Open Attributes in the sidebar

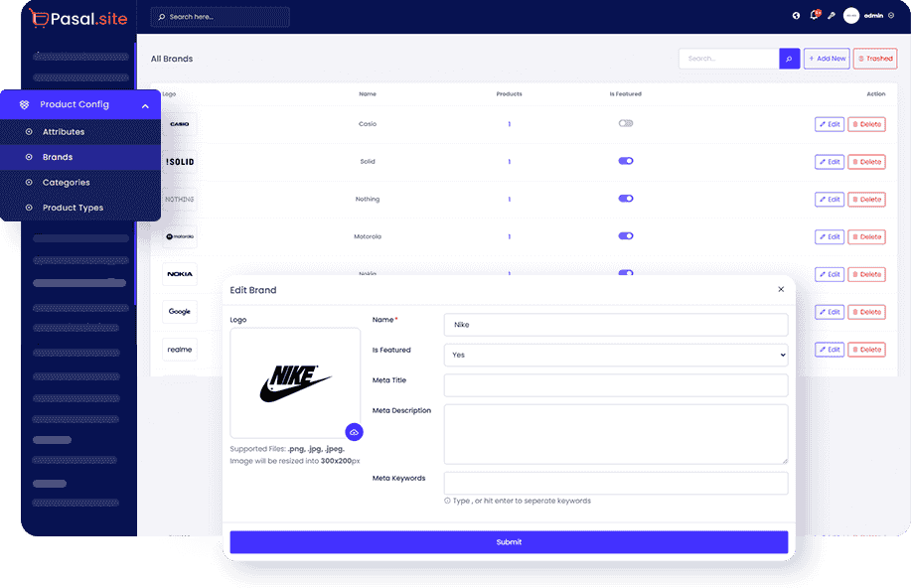[80, 132]
